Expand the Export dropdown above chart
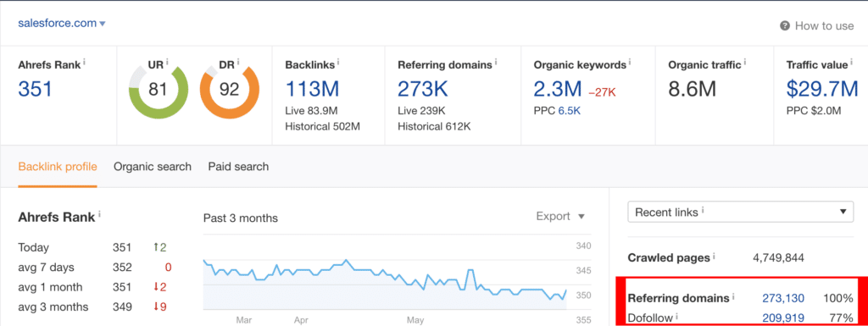Viewport: 868px width, 326px height. (560, 216)
